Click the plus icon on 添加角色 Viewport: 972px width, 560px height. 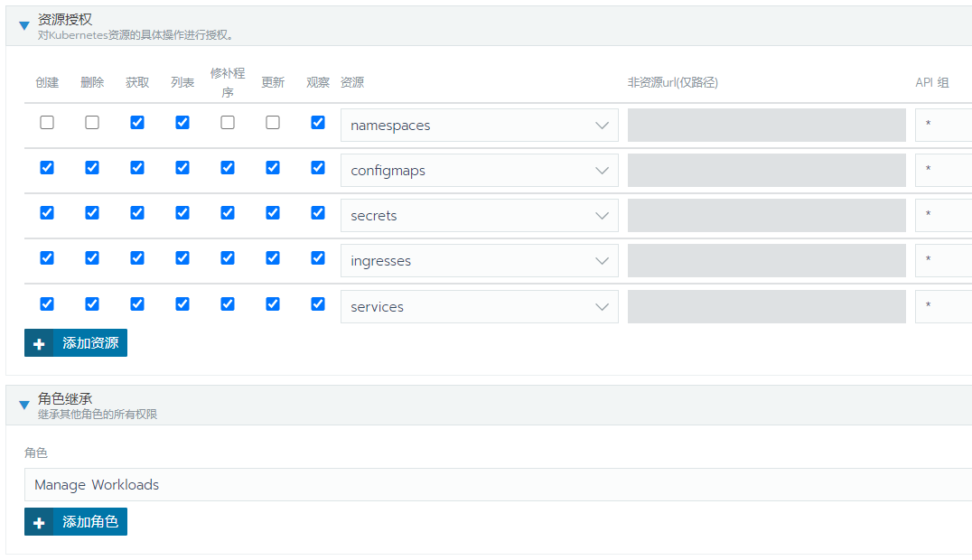39,522
